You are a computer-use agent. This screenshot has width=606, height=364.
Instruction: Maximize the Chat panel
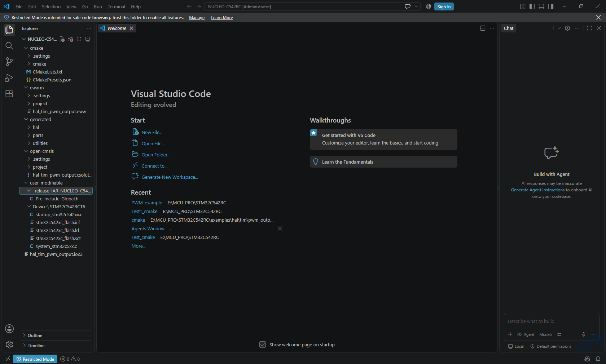(x=589, y=28)
